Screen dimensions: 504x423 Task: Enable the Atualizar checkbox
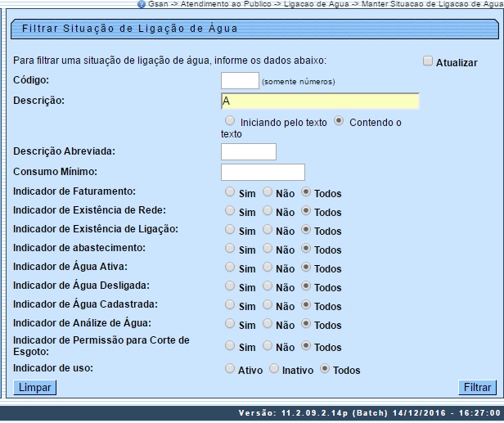click(x=428, y=61)
